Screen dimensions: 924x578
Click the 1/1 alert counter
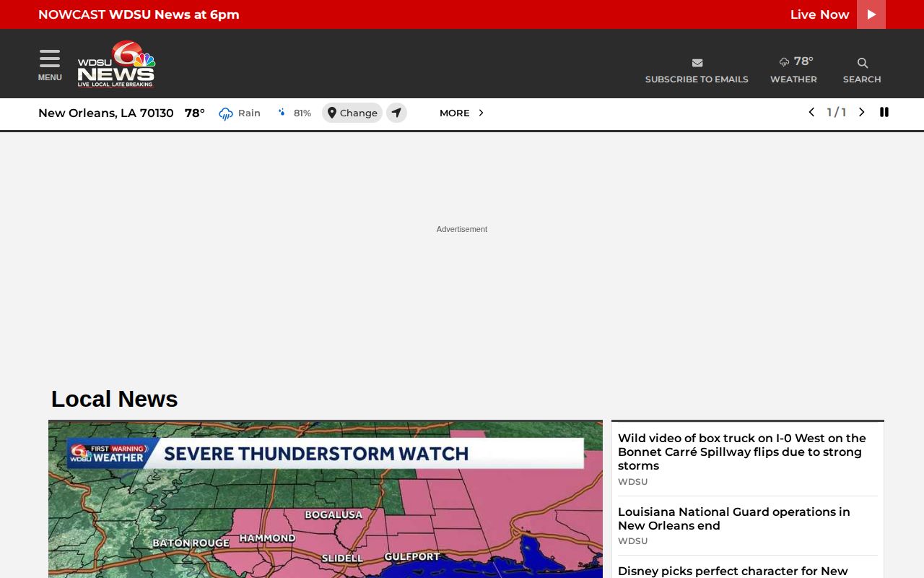(836, 112)
